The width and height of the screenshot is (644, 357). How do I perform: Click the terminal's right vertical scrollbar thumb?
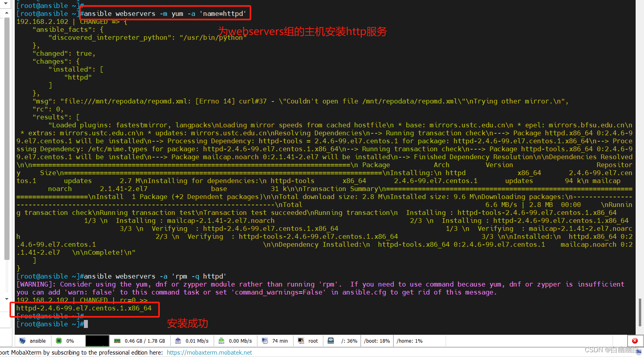[x=640, y=312]
